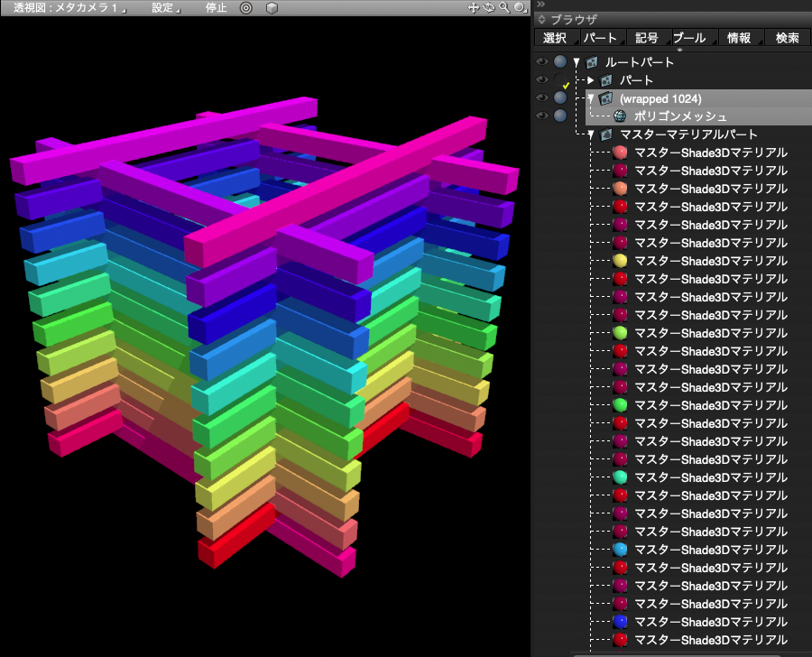Click the yellow master material sphere icon
This screenshot has width=812, height=657.
point(620,261)
